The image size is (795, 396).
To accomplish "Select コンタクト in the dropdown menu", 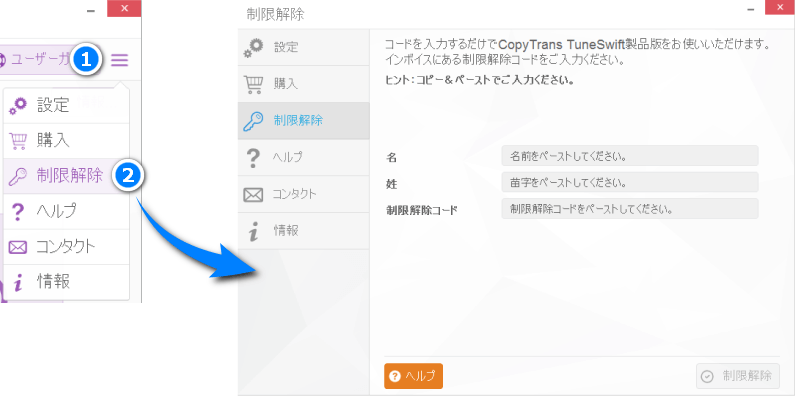I will (66, 247).
